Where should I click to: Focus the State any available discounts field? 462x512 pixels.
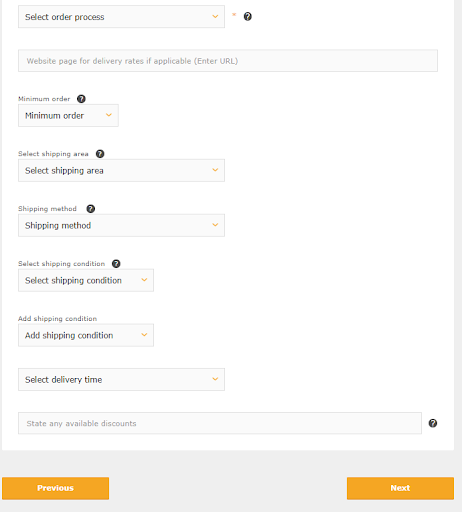coord(220,423)
